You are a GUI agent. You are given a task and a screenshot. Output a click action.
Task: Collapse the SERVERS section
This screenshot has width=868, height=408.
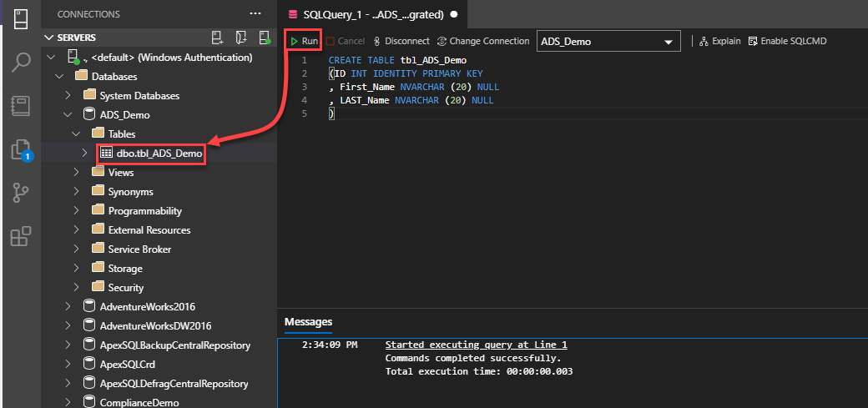coord(49,38)
